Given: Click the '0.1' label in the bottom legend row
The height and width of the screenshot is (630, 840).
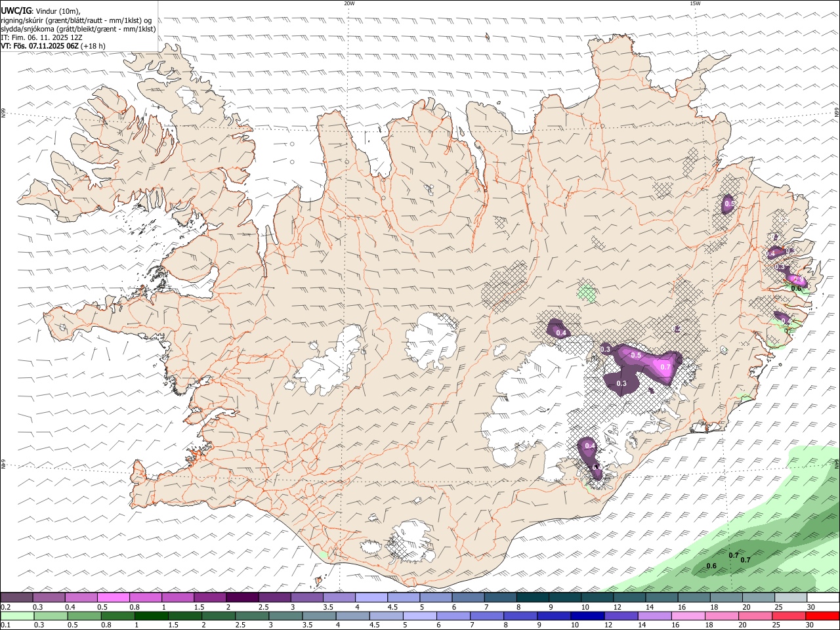Looking at the screenshot, I should 6,625.
